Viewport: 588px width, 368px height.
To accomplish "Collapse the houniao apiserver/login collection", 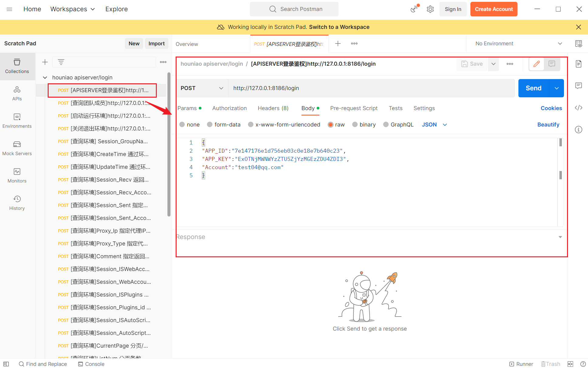I will tap(45, 78).
